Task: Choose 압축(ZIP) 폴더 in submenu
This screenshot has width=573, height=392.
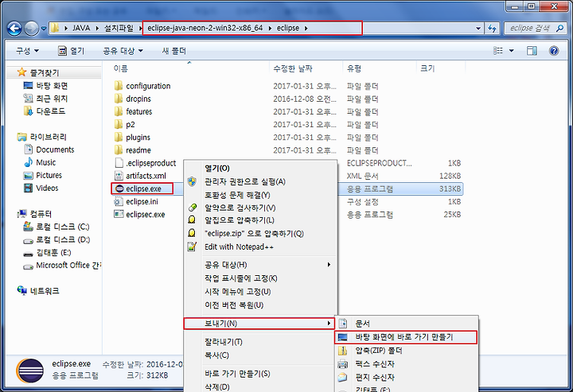Action: coord(379,351)
